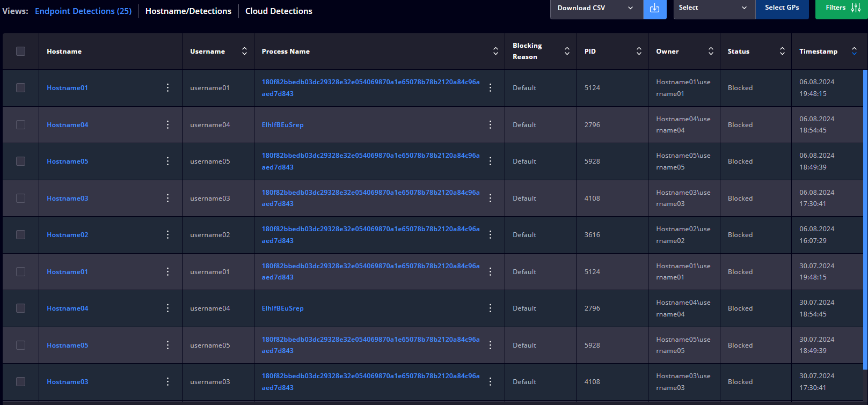Tick checkbox for Hostname05 06.08.2024 row
The image size is (868, 405).
20,161
